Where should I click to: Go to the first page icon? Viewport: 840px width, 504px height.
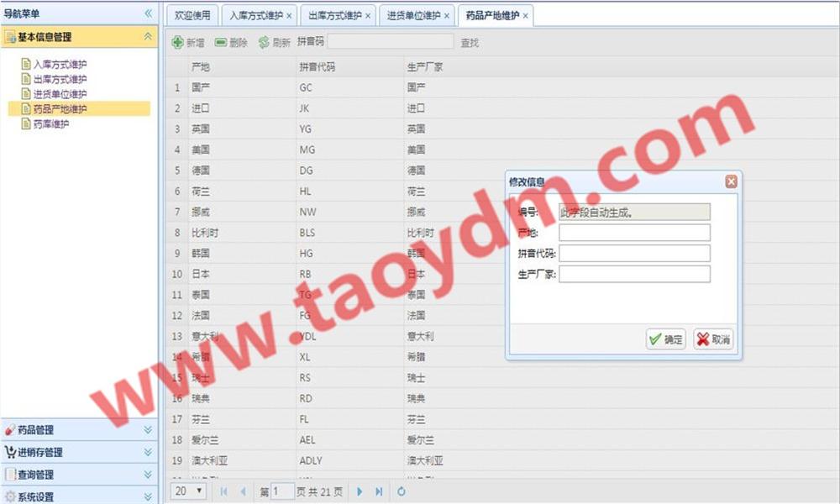(x=223, y=491)
